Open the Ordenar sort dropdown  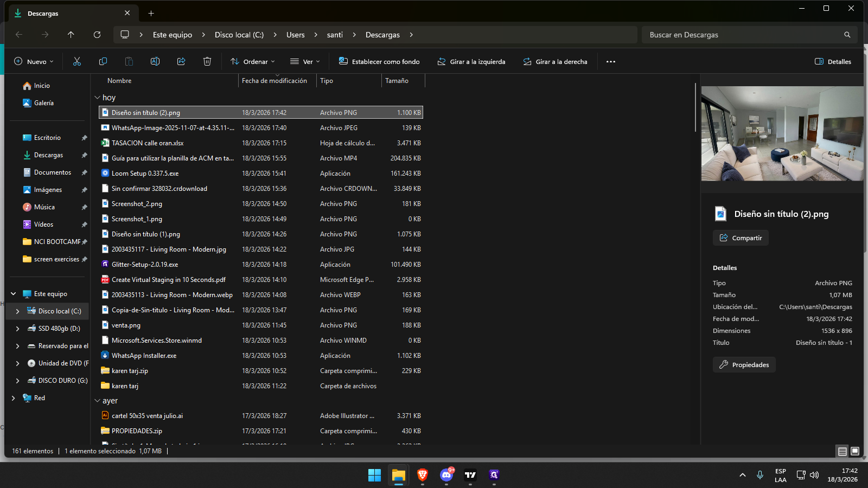click(x=253, y=62)
